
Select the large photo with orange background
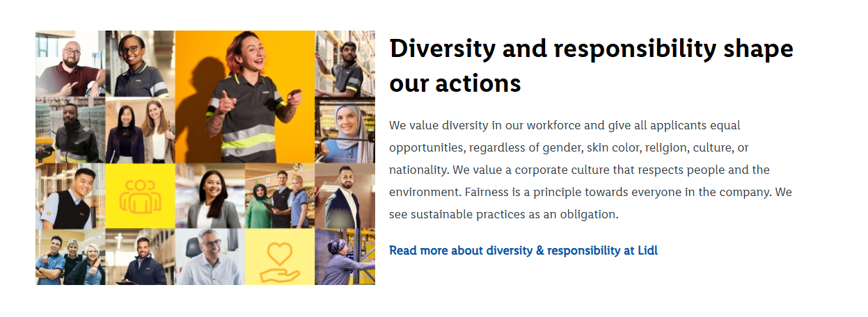244,97
